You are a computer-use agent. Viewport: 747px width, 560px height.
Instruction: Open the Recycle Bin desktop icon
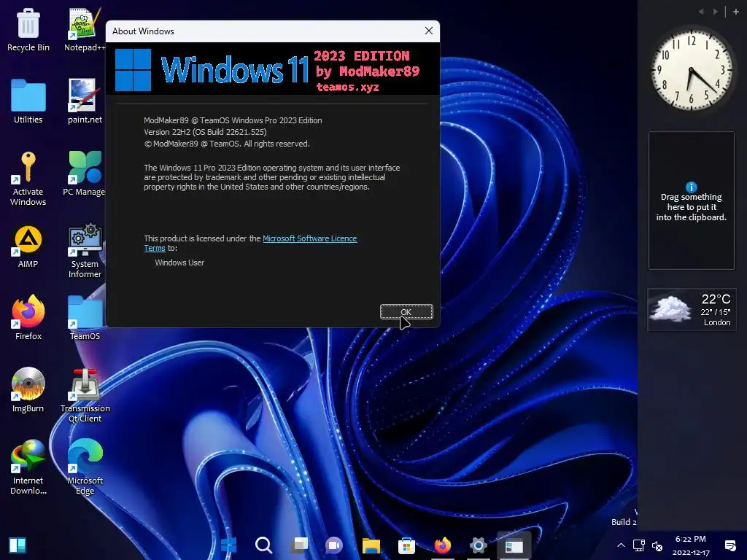28,29
